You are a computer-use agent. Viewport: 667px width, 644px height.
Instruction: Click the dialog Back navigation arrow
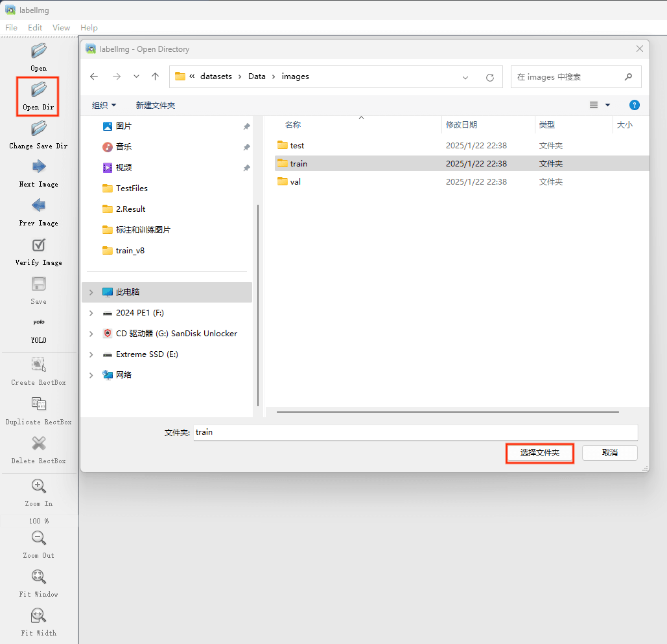(x=94, y=76)
